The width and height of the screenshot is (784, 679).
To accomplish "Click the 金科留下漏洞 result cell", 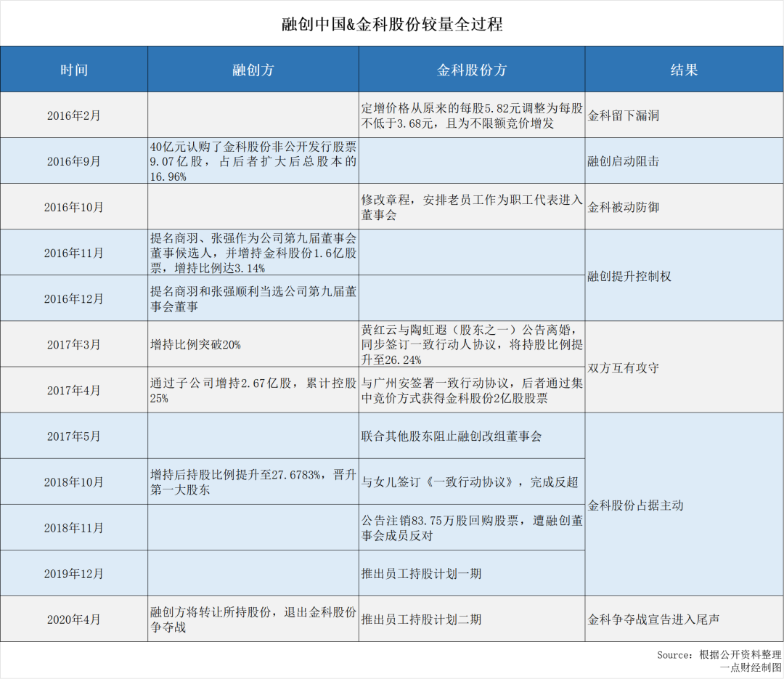I will (624, 115).
